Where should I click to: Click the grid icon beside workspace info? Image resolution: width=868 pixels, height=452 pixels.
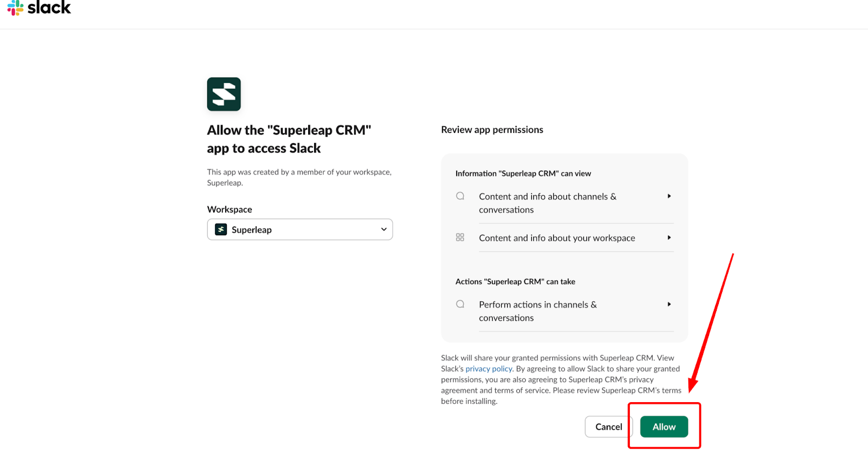pyautogui.click(x=460, y=237)
